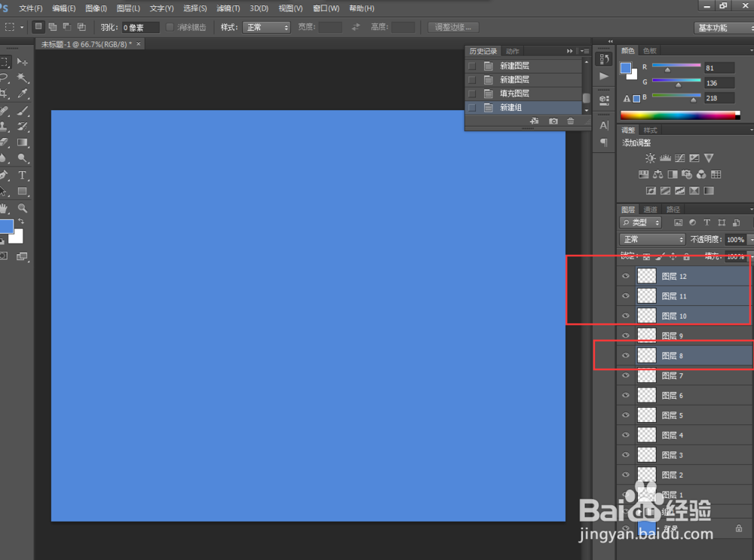Switch to 动作 actions tab
Viewport: 754px width, 560px height.
(512, 51)
